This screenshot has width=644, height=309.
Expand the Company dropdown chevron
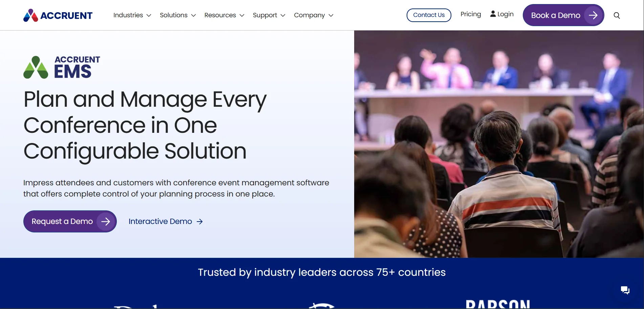pyautogui.click(x=331, y=15)
